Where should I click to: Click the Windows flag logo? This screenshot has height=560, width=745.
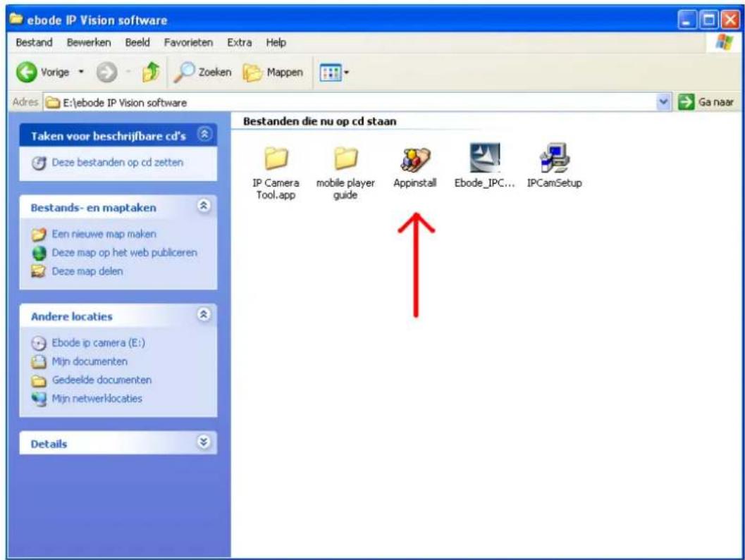pyautogui.click(x=724, y=42)
